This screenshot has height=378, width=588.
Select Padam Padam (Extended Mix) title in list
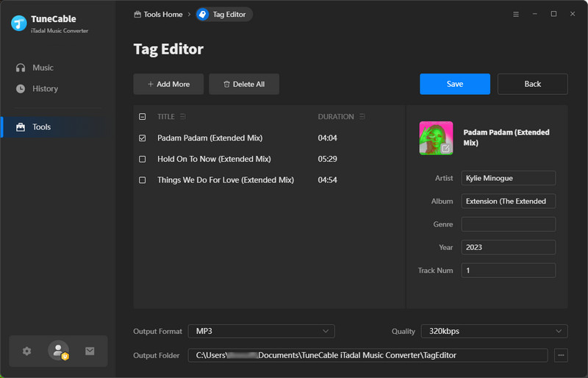(x=210, y=138)
